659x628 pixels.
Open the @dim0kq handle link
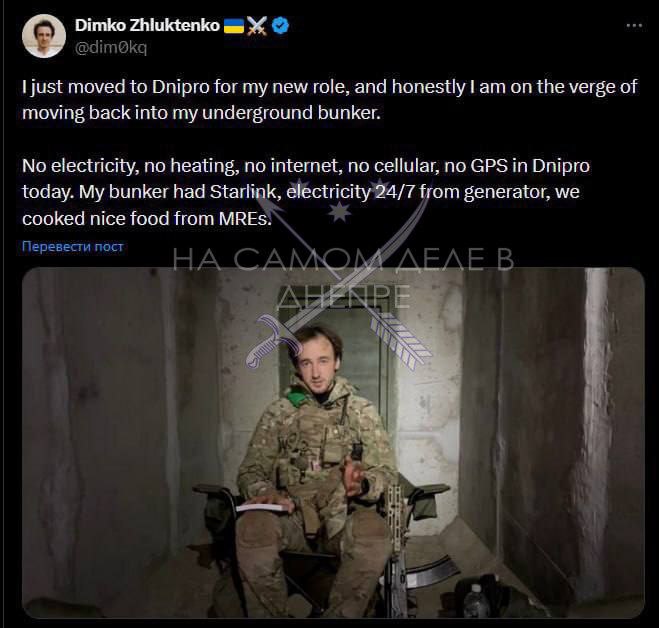(111, 47)
